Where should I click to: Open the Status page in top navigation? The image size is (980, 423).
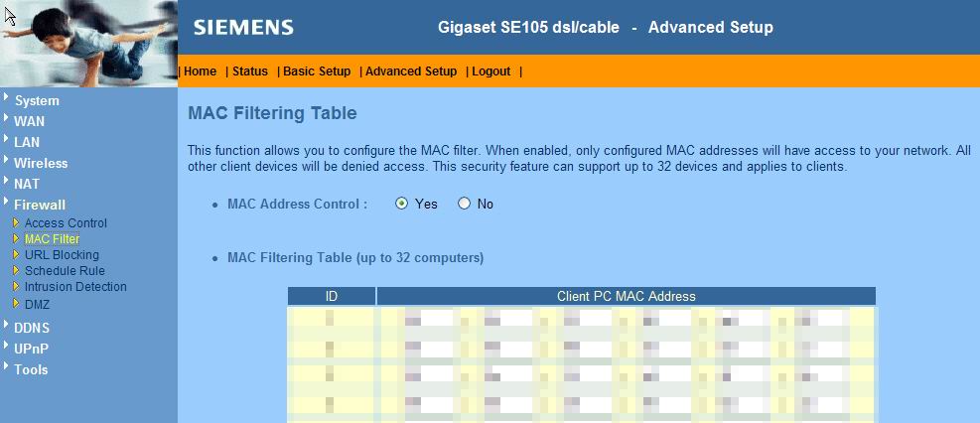pyautogui.click(x=250, y=71)
